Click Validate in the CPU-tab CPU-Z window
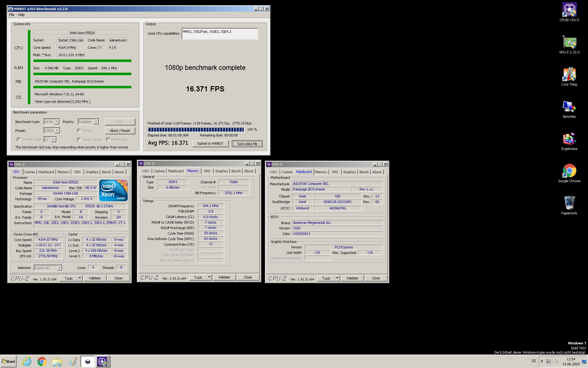The image size is (588, 368). click(x=95, y=278)
